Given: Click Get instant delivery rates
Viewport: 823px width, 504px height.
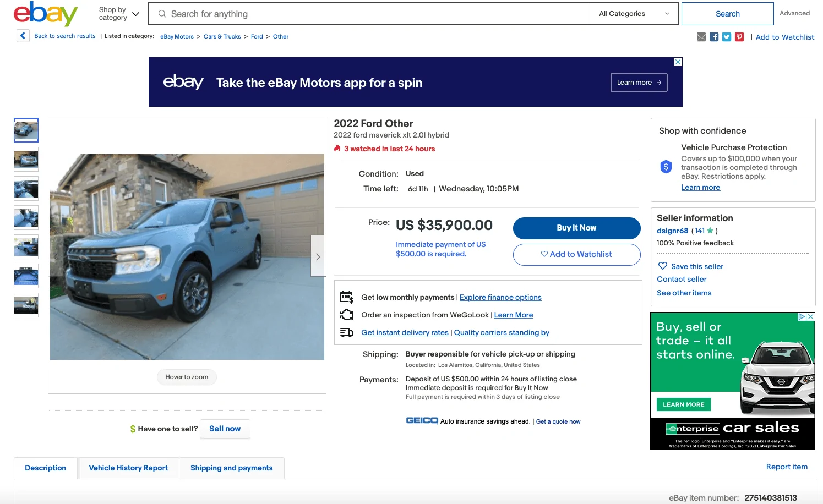Looking at the screenshot, I should [x=405, y=333].
